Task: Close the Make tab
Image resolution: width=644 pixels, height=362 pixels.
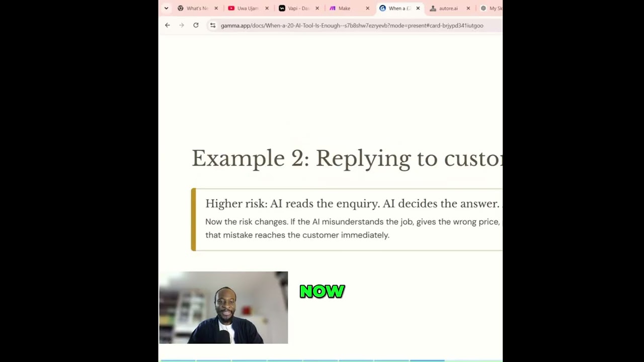Action: pos(367,8)
